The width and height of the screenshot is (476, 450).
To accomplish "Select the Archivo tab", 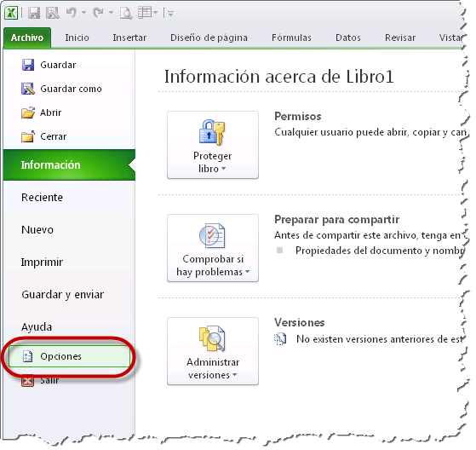I will point(27,37).
